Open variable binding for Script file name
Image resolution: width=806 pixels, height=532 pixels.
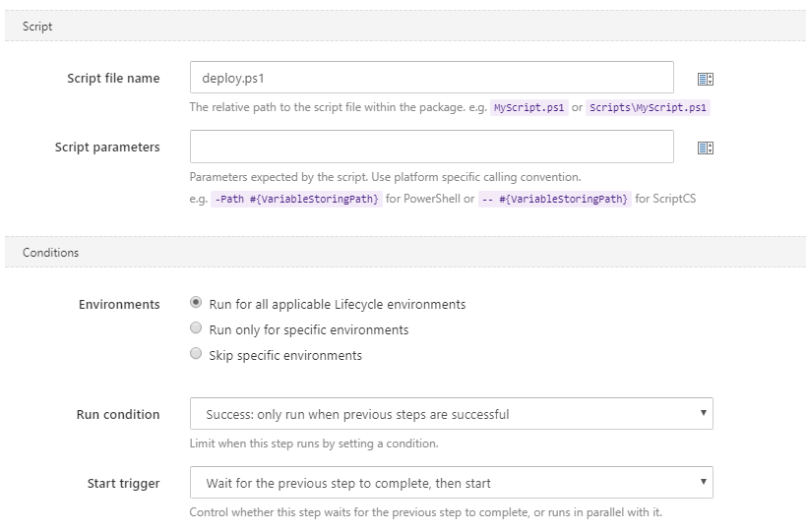705,79
